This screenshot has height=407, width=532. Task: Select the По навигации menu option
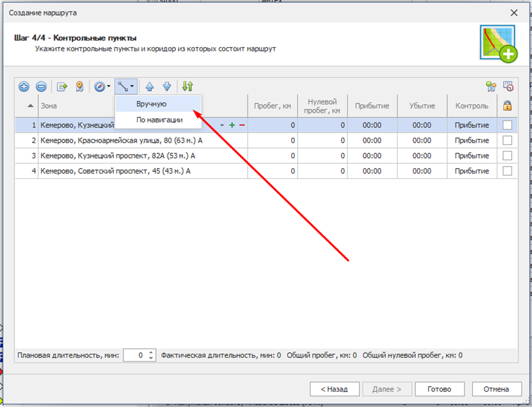click(159, 119)
